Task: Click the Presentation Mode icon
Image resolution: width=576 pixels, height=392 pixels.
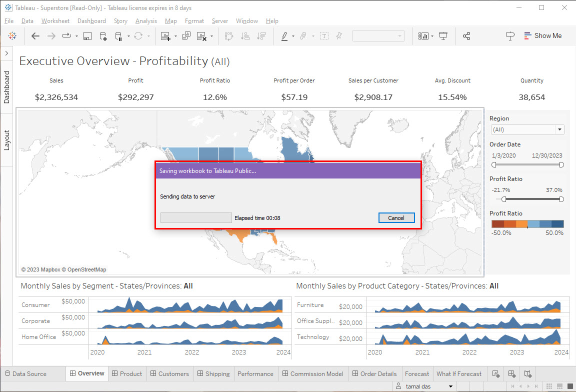Action: [x=443, y=36]
